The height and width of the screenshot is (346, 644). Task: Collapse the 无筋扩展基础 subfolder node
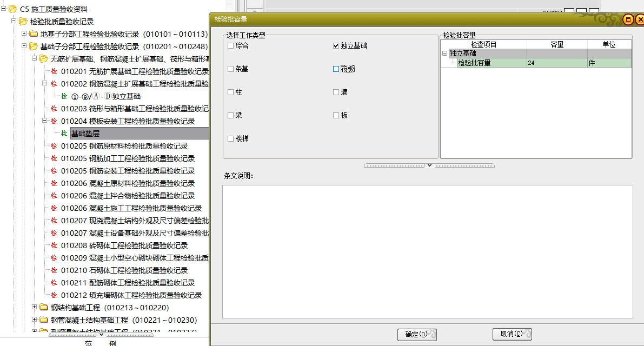tap(35, 58)
